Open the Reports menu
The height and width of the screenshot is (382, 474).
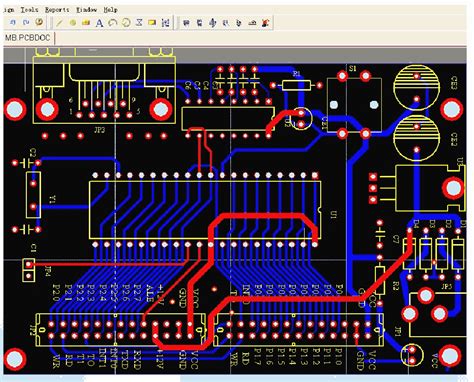tap(57, 10)
